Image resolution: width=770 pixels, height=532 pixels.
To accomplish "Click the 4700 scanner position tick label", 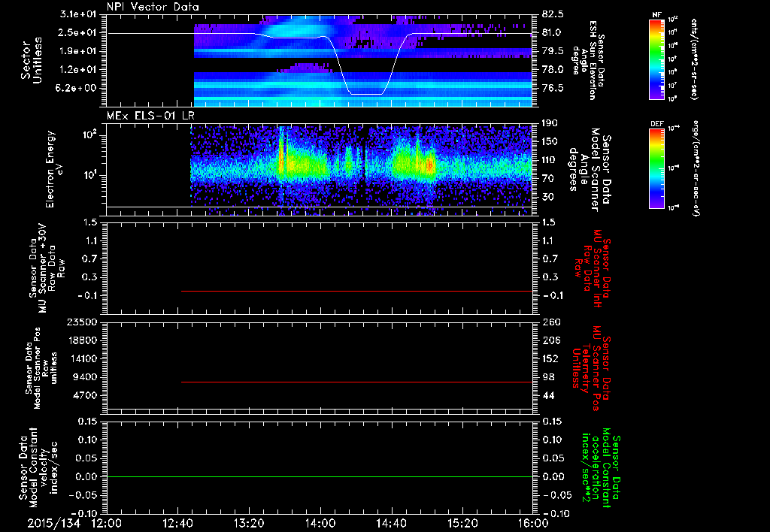I will click(x=84, y=395).
